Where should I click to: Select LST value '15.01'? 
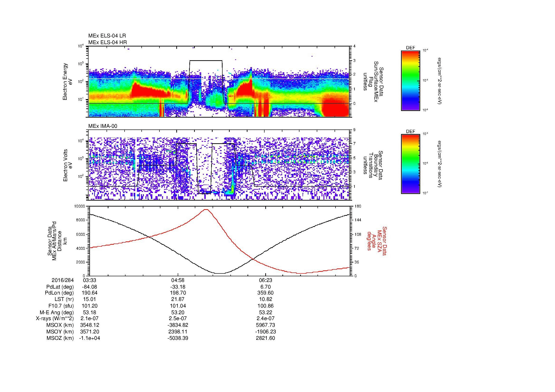click(x=89, y=300)
